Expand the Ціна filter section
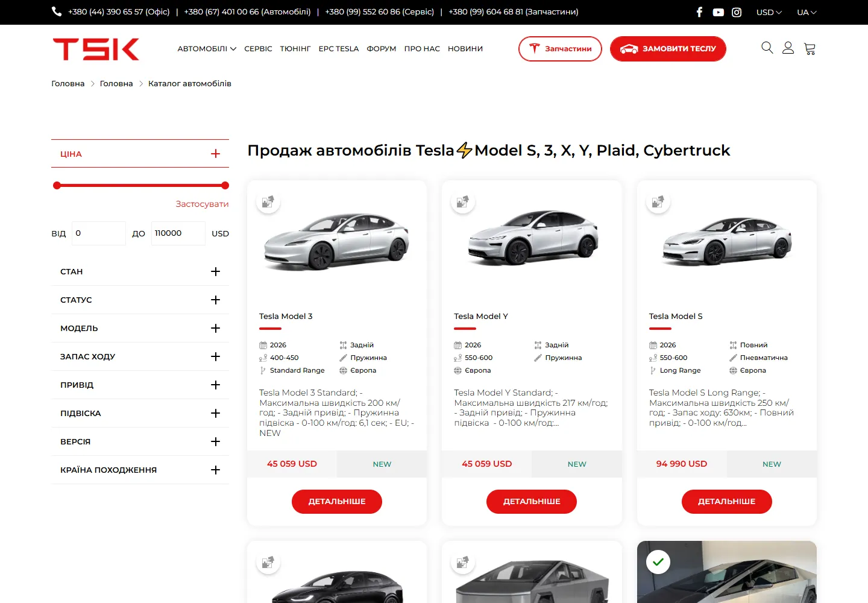Screen dimensions: 868x603 click(140, 154)
